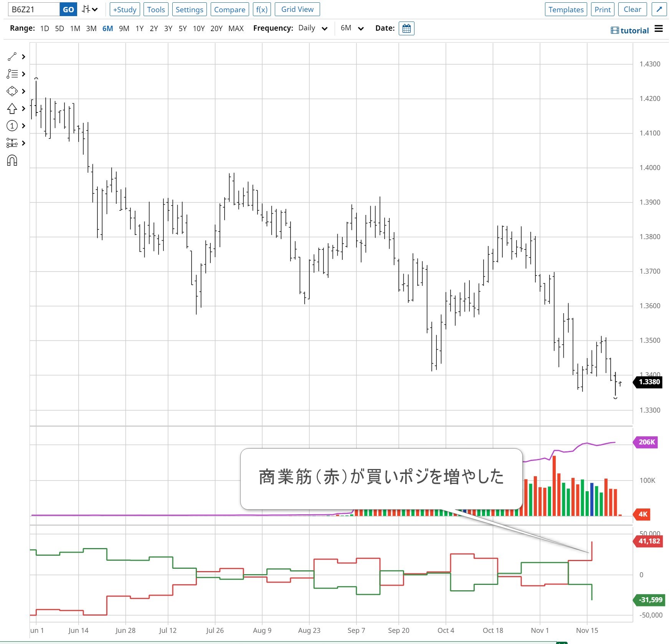Open the Frequency Daily dropdown
The image size is (672, 644).
click(x=313, y=28)
